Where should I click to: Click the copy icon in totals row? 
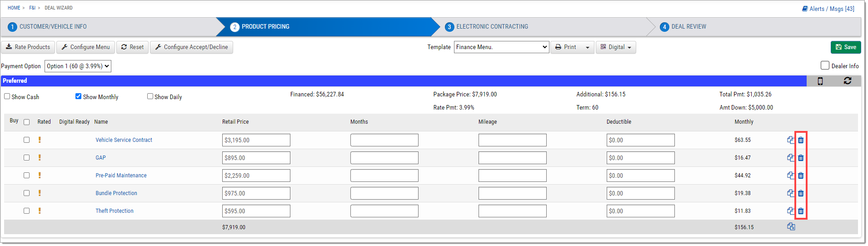coord(791,226)
